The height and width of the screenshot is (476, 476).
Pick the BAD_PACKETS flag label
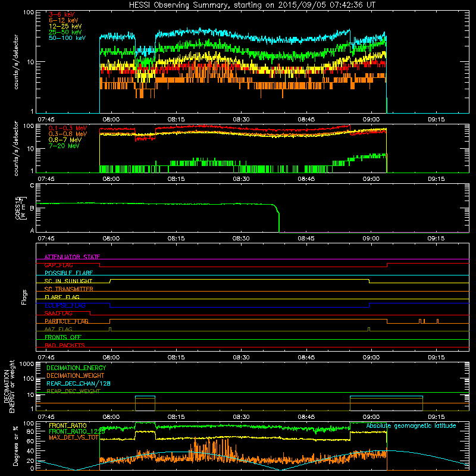(x=65, y=345)
